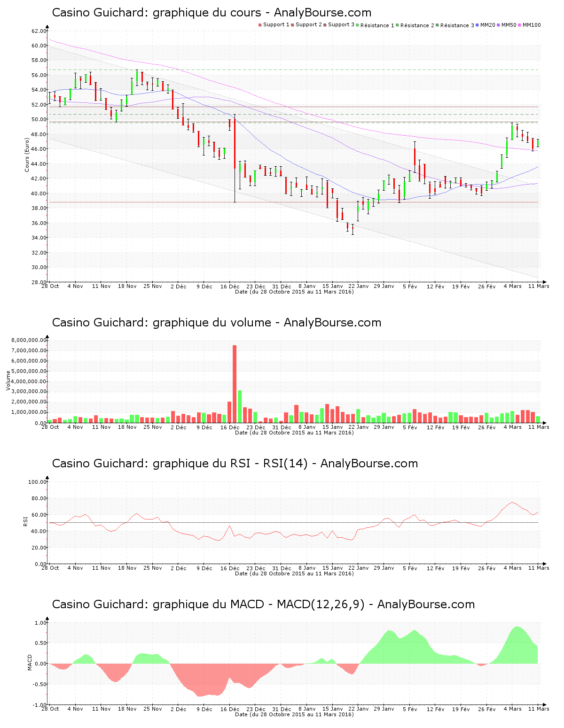Click '11 Mars' on the price chart axis

539,287
